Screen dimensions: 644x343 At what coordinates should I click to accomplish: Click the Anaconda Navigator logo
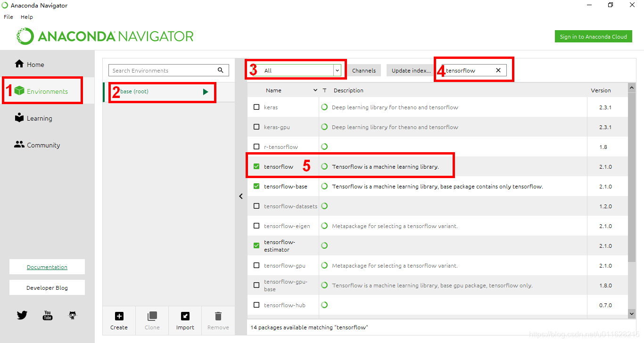coord(105,36)
